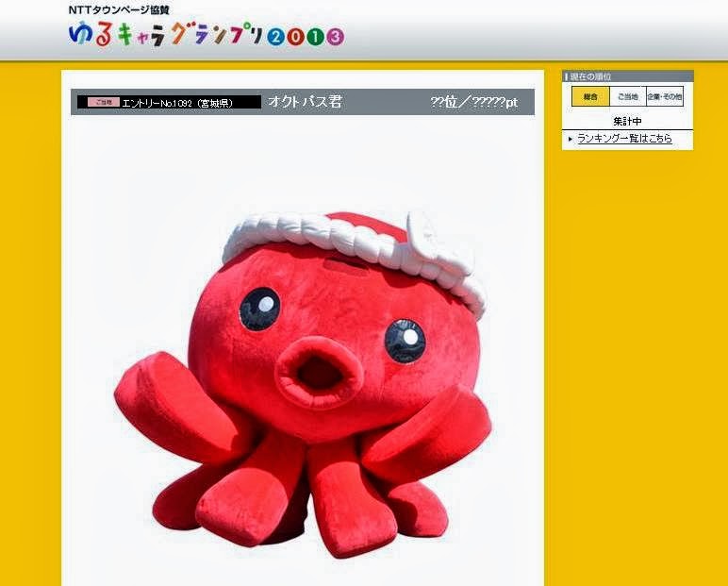Open the ランキング一覧はこちら link
The width and height of the screenshot is (728, 586).
[624, 139]
